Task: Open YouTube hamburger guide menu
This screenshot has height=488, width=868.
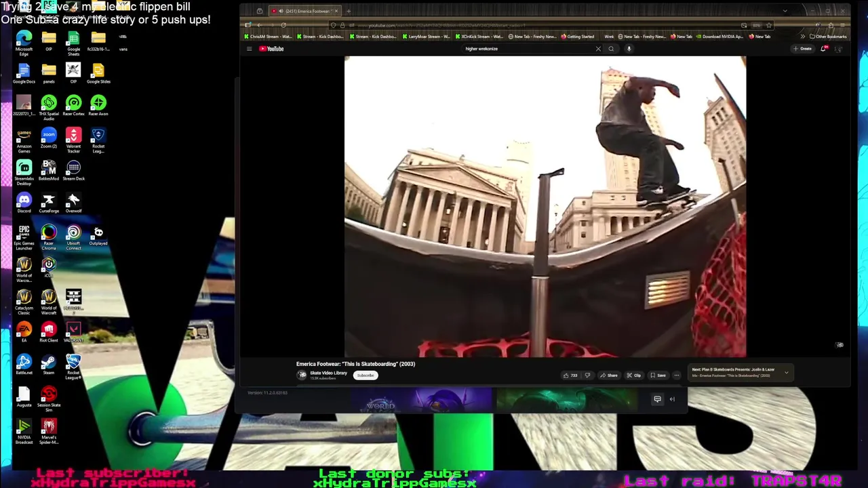Action: click(249, 49)
